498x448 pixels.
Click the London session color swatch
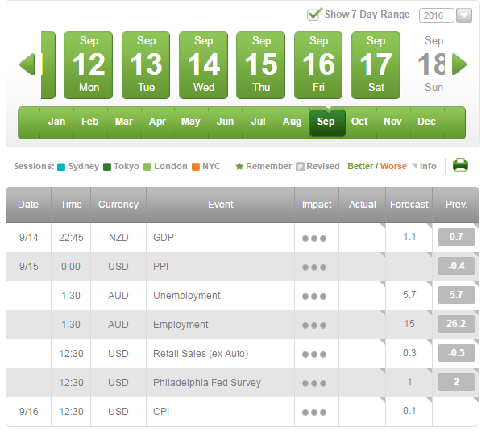coord(147,167)
